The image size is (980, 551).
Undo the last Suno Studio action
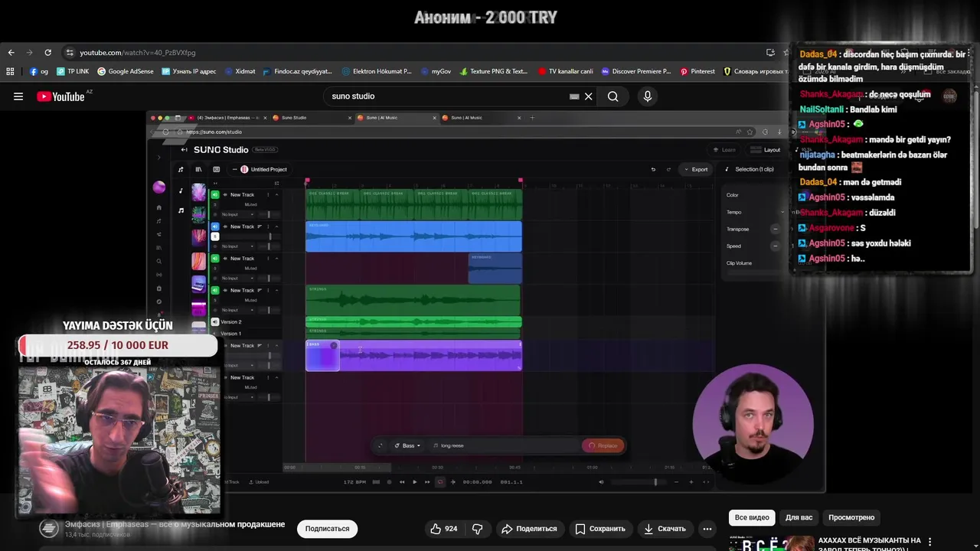[653, 169]
